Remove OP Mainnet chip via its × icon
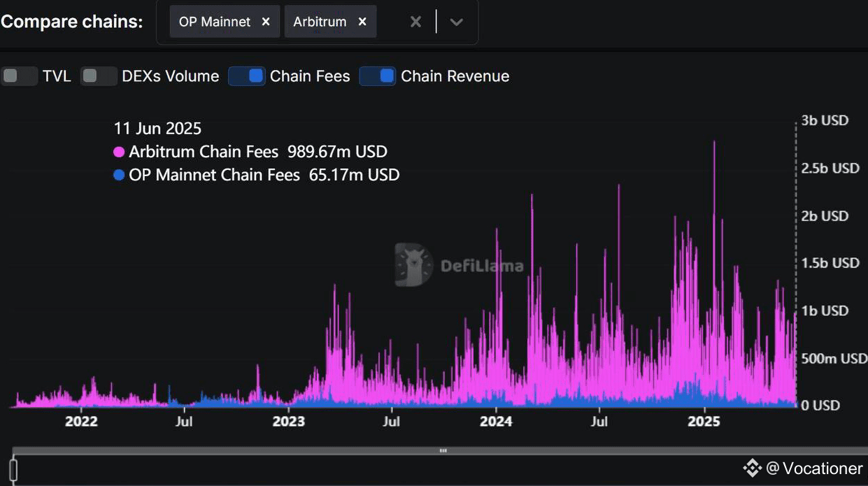Viewport: 868px width, 486px height. point(266,21)
